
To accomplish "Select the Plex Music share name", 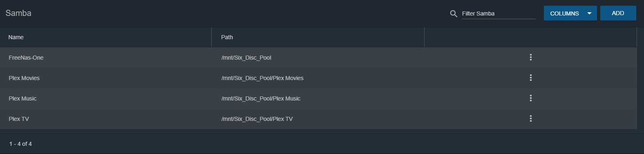I will coord(22,98).
